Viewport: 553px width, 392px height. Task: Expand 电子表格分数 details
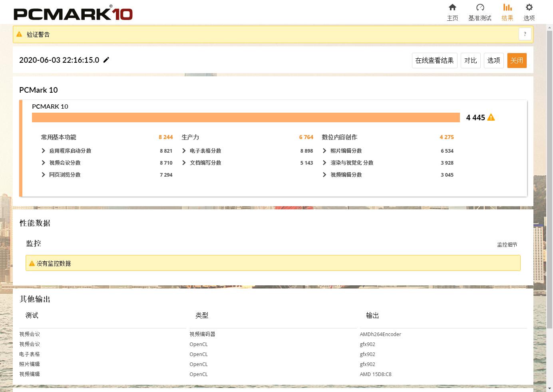coord(184,151)
